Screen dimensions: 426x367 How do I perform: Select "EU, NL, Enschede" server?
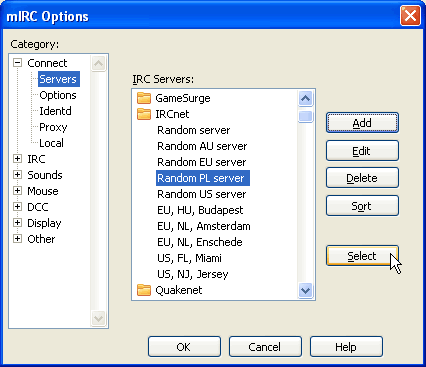200,242
